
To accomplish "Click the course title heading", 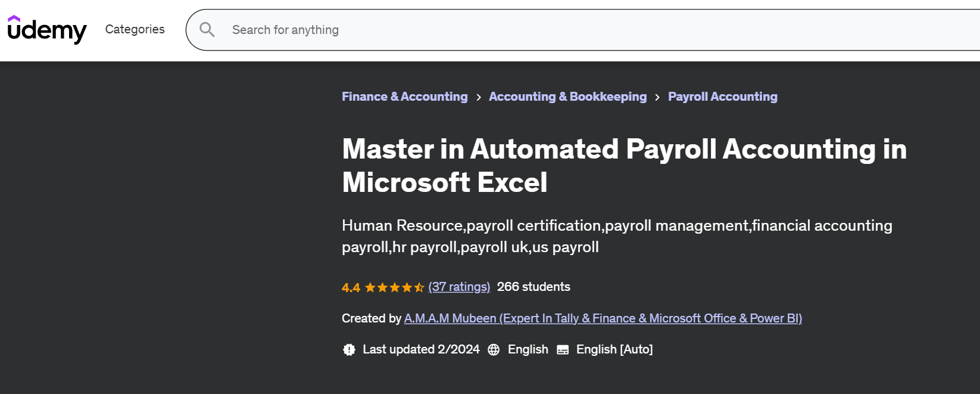I will coord(625,166).
